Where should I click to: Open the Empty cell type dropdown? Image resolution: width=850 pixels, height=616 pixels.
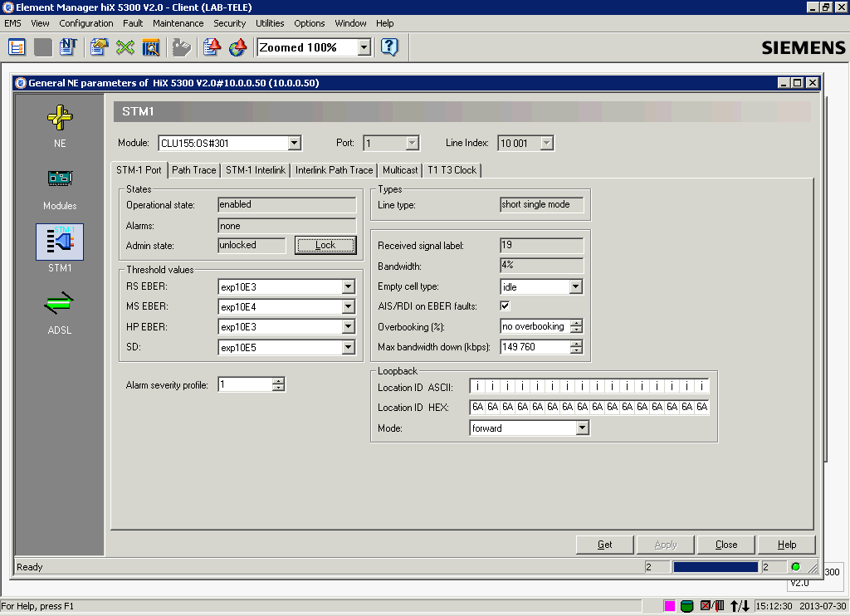[x=576, y=286]
